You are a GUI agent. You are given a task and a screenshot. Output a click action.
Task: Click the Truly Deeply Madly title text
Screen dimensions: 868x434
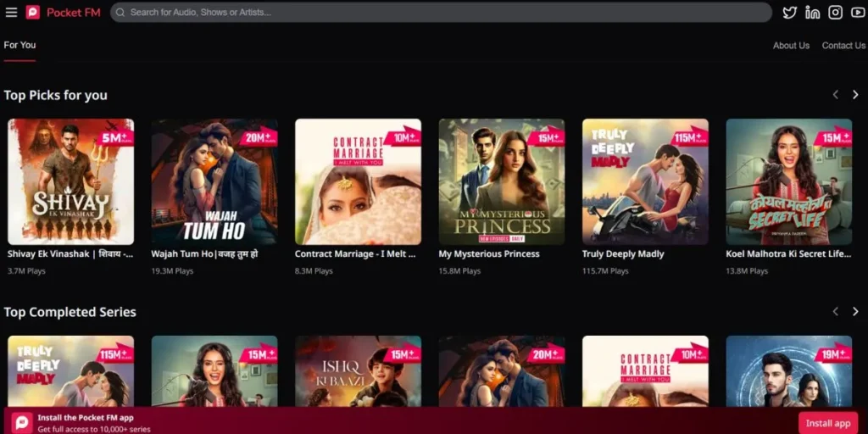pyautogui.click(x=623, y=254)
